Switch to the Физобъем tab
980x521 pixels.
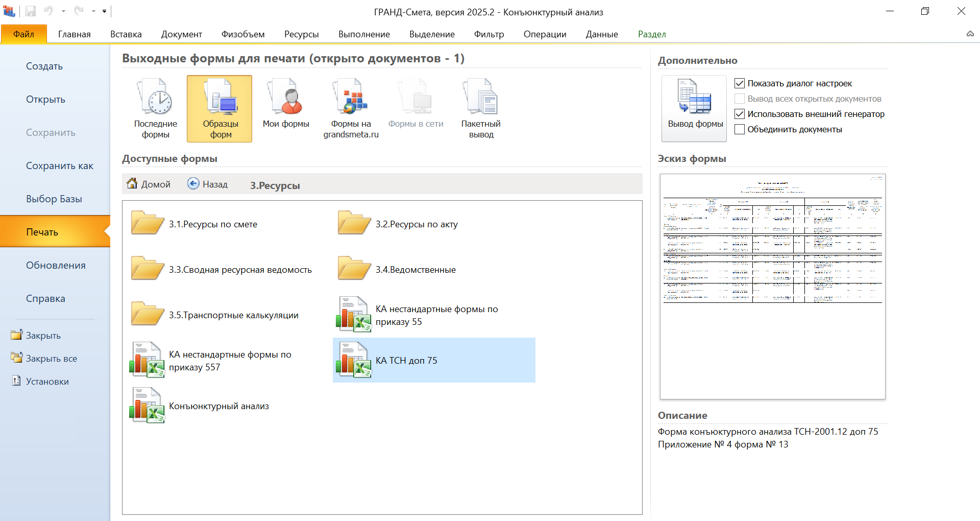click(243, 34)
